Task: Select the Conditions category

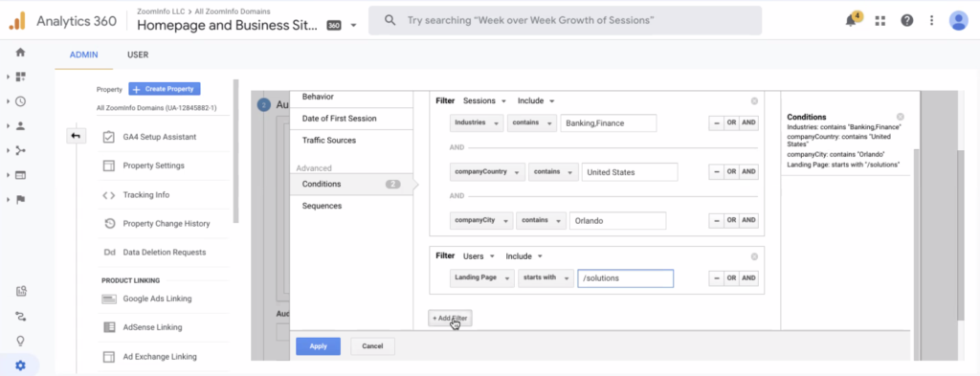Action: tap(351, 185)
